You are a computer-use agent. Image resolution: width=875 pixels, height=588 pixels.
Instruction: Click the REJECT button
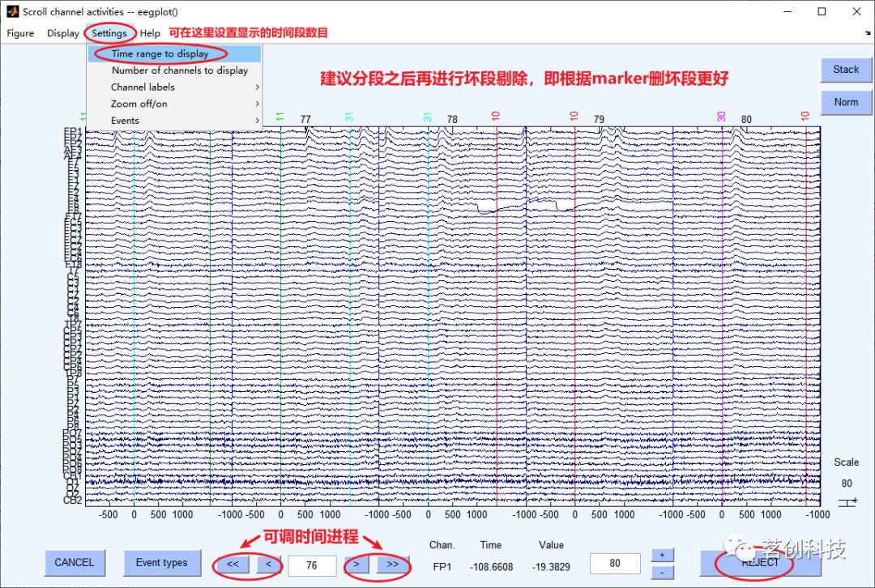[760, 563]
